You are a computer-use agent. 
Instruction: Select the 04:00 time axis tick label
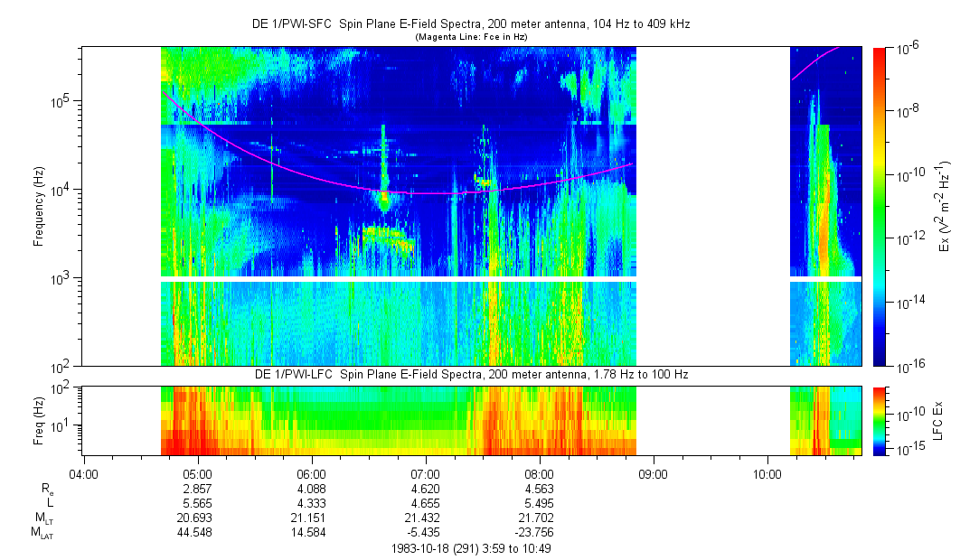coord(83,472)
